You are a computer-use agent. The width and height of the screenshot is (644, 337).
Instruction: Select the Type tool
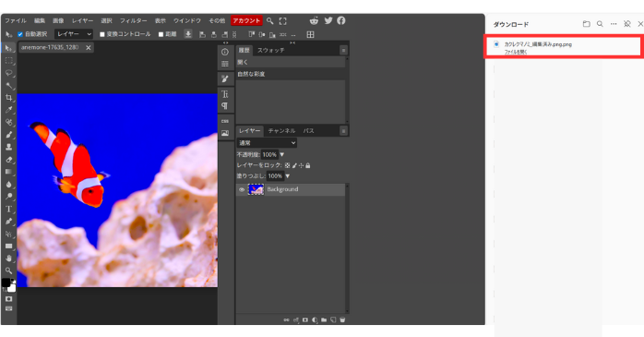(x=8, y=209)
